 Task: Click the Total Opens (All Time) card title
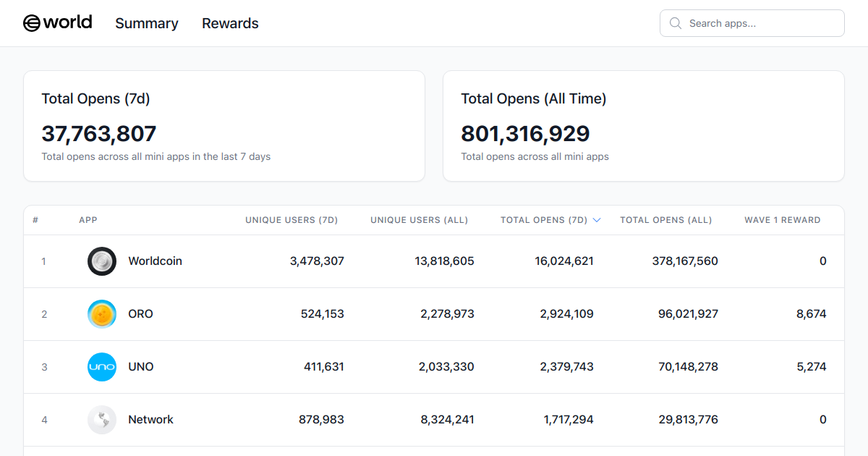click(x=534, y=98)
